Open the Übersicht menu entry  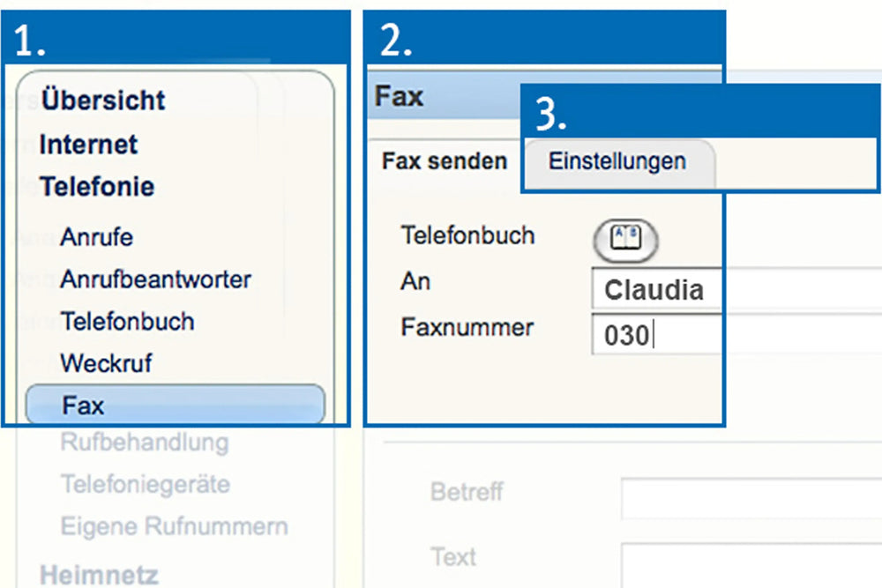[x=102, y=100]
